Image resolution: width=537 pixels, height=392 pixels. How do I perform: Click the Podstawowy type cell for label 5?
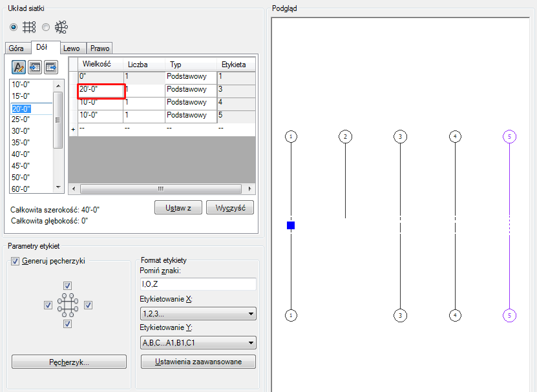tap(191, 117)
